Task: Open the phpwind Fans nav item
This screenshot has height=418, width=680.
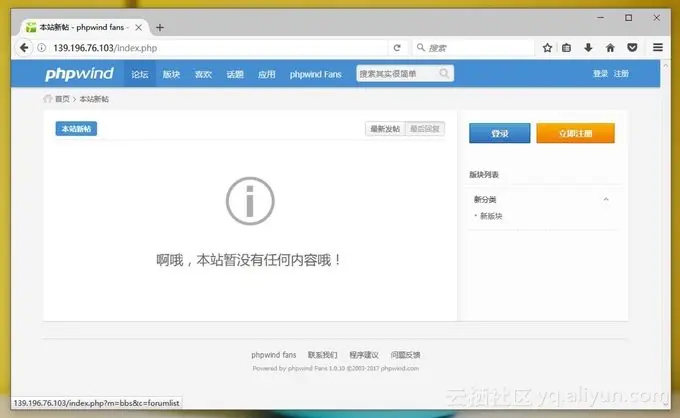Action: point(315,74)
